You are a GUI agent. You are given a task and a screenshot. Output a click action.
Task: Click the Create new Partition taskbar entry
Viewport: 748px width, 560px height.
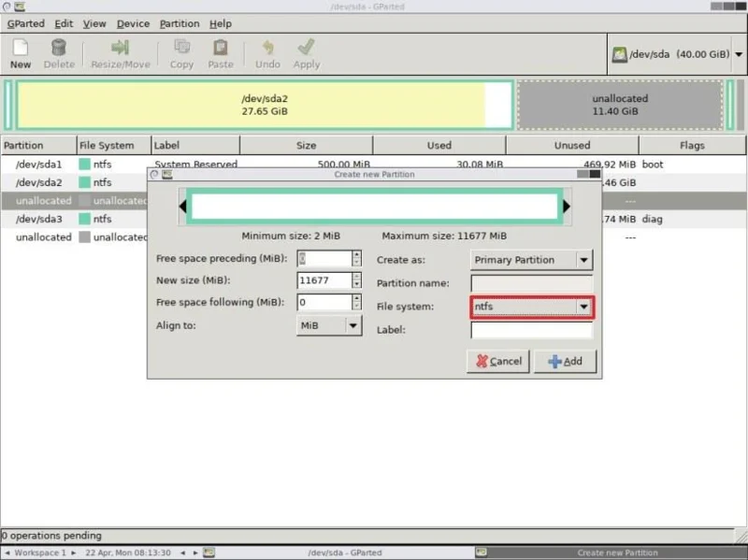point(611,553)
